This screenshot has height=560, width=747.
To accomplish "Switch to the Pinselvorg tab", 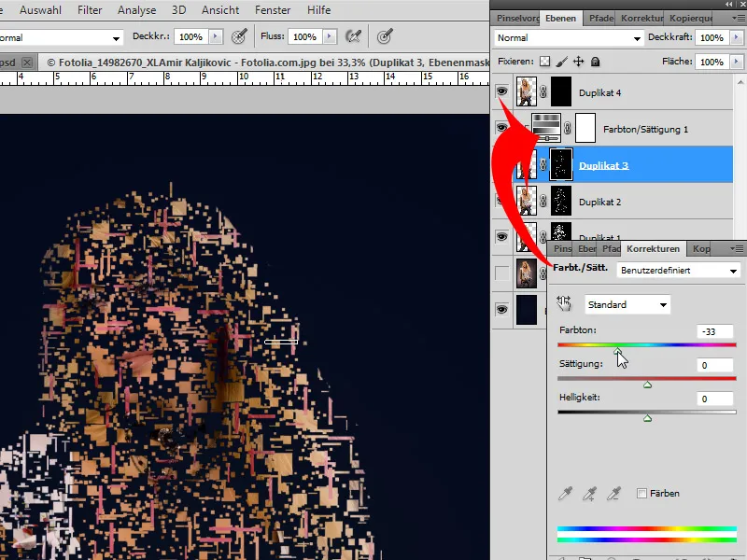I will [516, 18].
